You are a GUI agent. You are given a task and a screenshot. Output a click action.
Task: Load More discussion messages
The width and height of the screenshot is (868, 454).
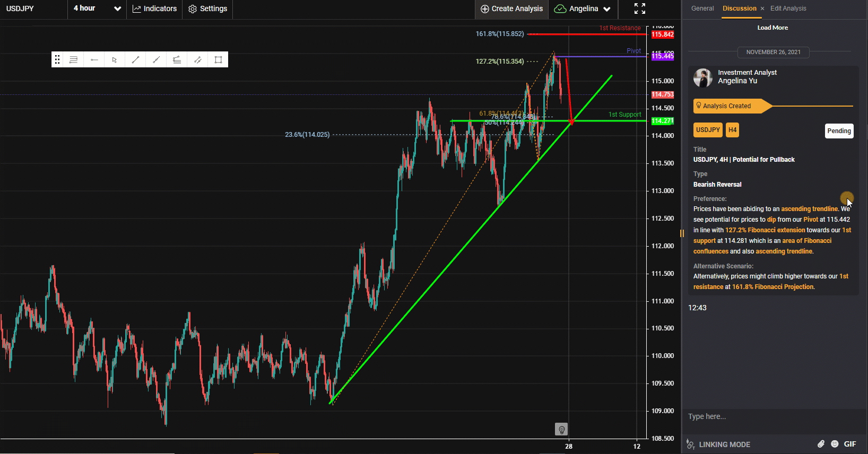pos(772,28)
